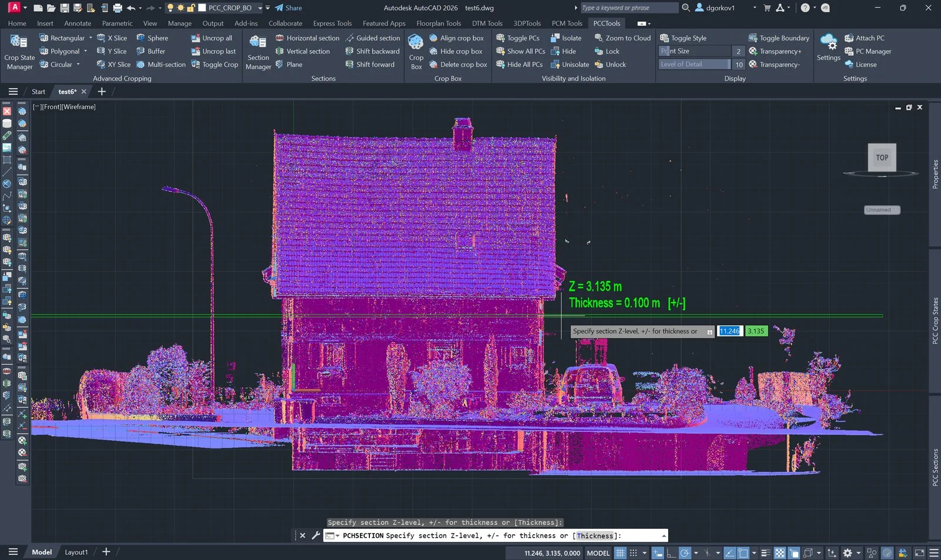Expand the Polygonal crop dropdown
Viewport: 941px width, 560px height.
[x=85, y=51]
